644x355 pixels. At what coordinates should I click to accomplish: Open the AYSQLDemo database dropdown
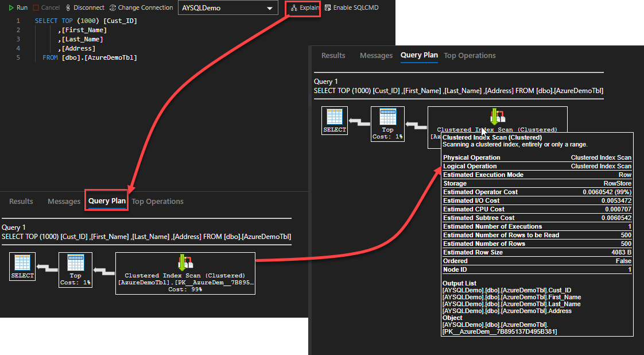point(228,8)
